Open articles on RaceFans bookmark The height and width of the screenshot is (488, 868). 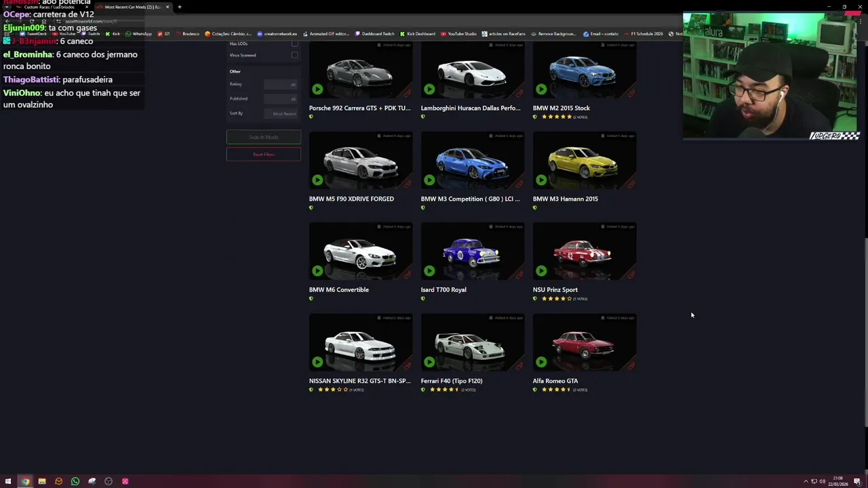click(x=504, y=33)
